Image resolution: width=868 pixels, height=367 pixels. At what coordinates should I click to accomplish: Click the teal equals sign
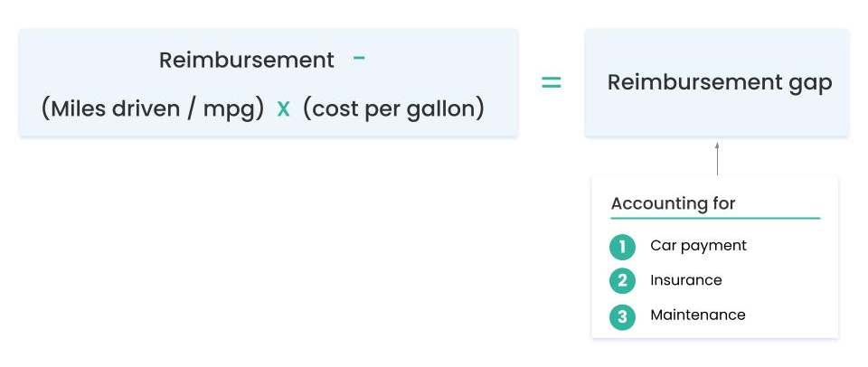551,83
